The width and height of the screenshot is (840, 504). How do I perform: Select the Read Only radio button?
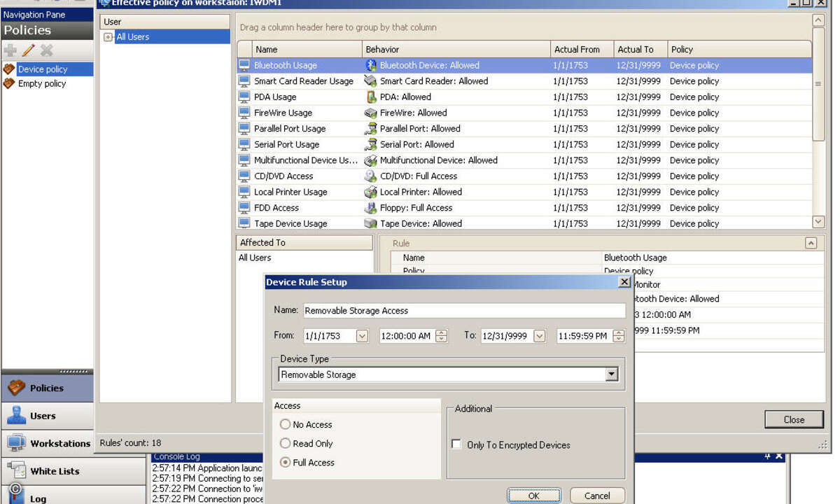[x=285, y=443]
